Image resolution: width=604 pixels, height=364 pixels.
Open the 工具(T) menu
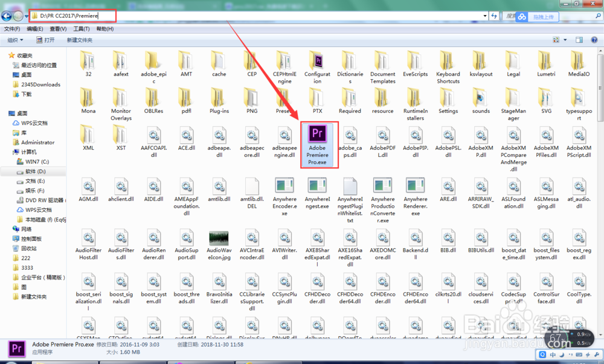point(82,29)
